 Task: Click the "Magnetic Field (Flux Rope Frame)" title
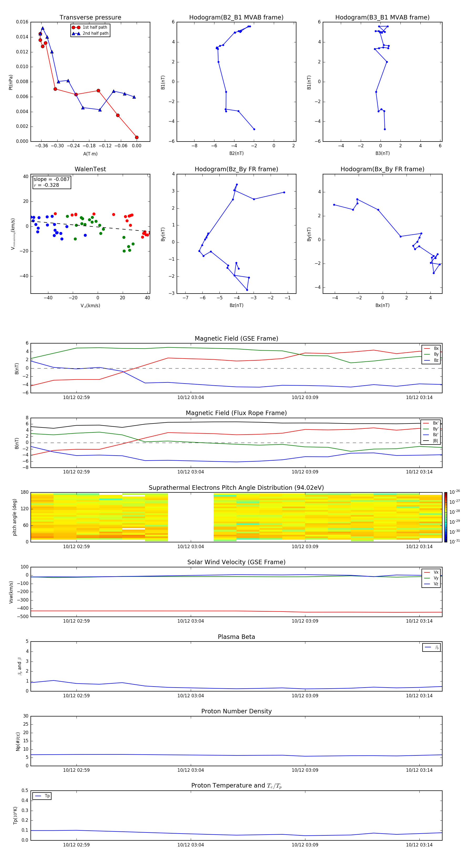pos(236,413)
